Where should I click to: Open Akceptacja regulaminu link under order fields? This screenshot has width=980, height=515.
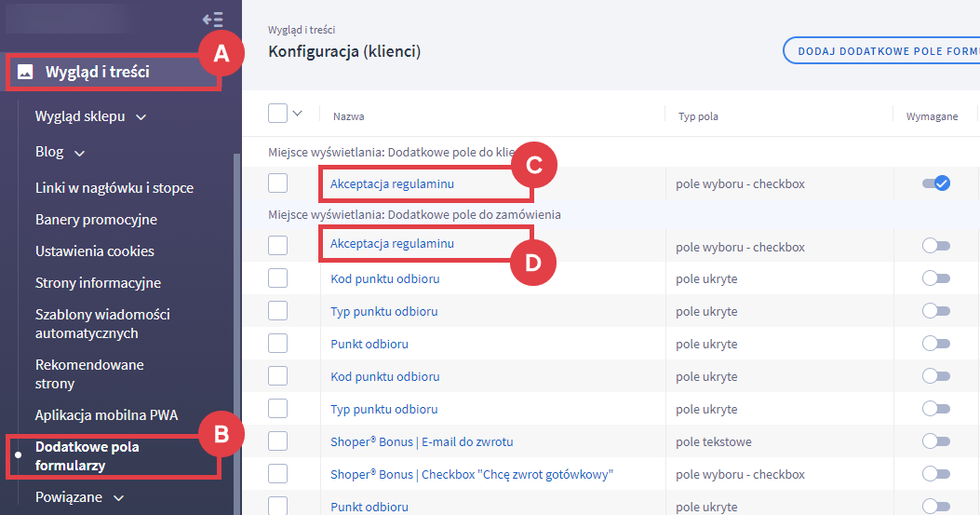392,243
